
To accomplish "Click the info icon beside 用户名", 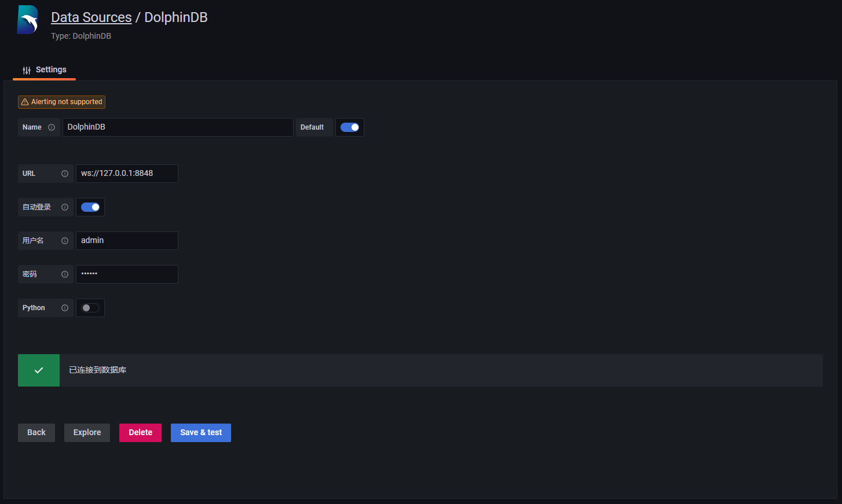I will pyautogui.click(x=65, y=241).
